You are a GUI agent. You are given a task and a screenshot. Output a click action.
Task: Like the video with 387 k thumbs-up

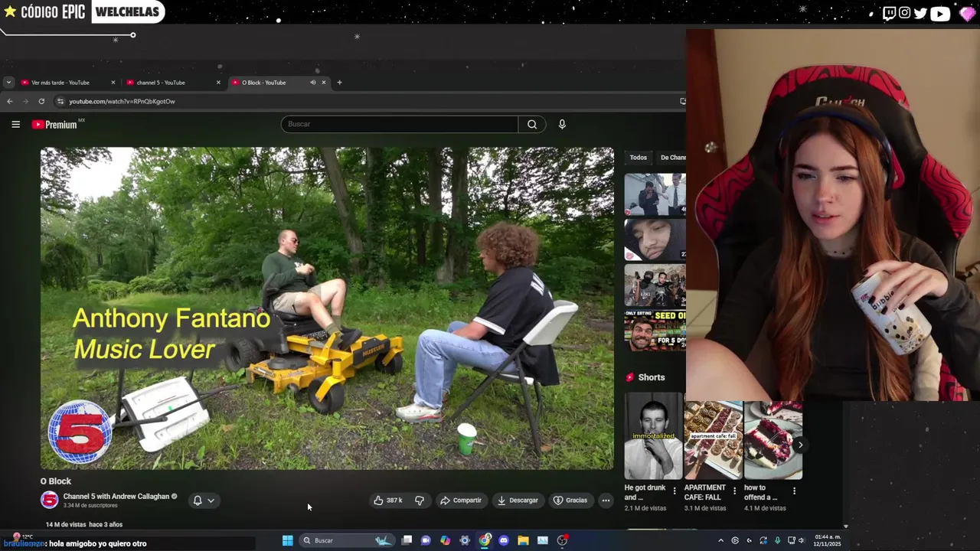click(388, 500)
